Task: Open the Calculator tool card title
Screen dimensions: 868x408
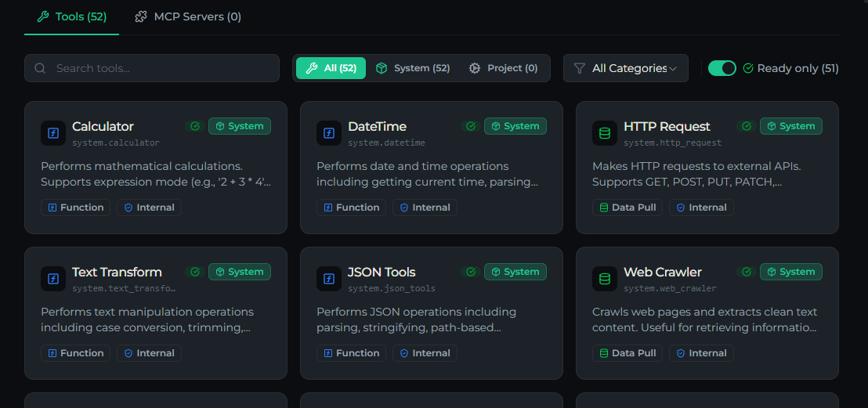Action: [x=103, y=126]
